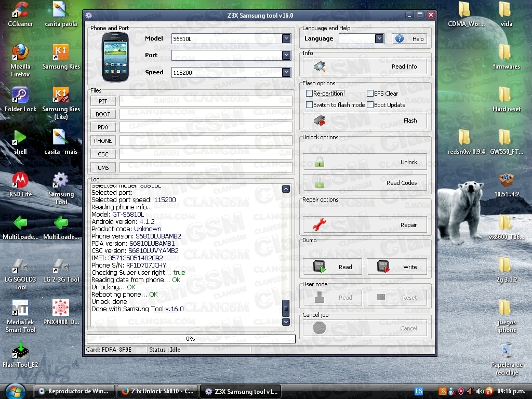Open the shell desktop shortcut
The width and height of the screenshot is (532, 399).
[20, 142]
